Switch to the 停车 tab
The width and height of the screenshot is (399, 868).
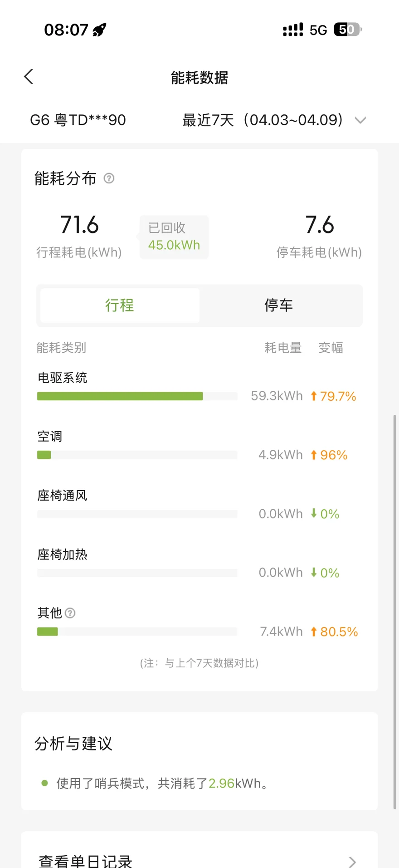click(279, 306)
